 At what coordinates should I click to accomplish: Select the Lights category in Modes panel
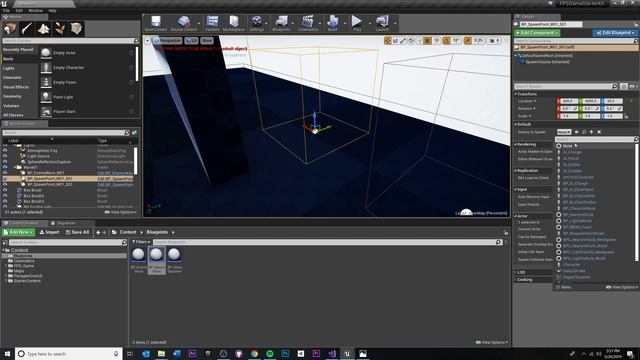(x=9, y=68)
